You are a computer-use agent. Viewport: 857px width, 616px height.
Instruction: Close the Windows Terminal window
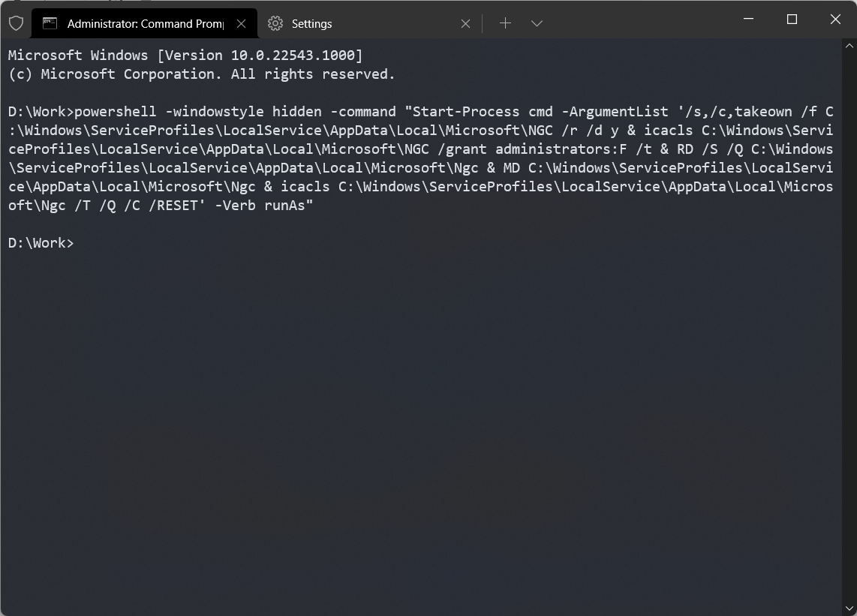(x=835, y=20)
